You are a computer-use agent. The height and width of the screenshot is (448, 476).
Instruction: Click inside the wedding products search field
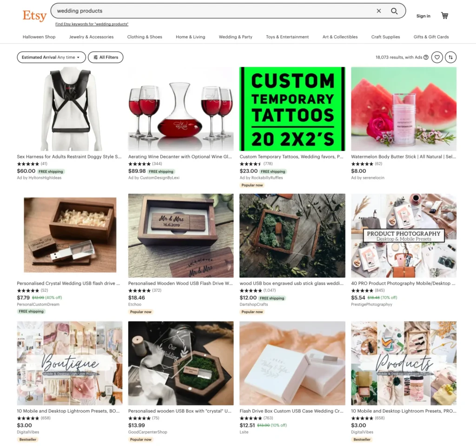coord(212,11)
